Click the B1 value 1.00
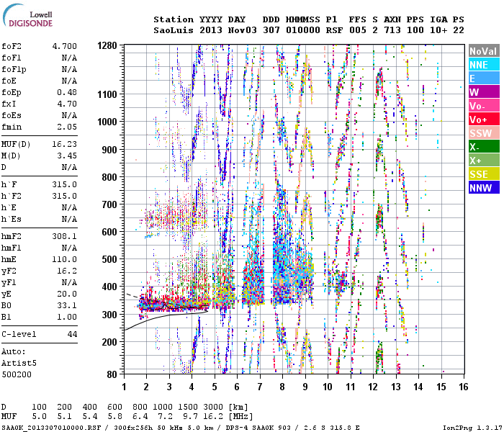 67,317
